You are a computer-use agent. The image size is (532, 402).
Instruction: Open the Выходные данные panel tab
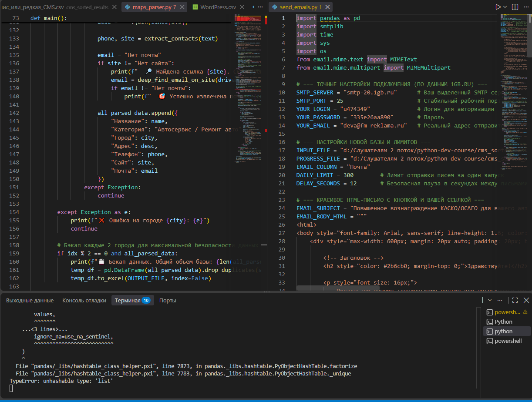coord(30,300)
